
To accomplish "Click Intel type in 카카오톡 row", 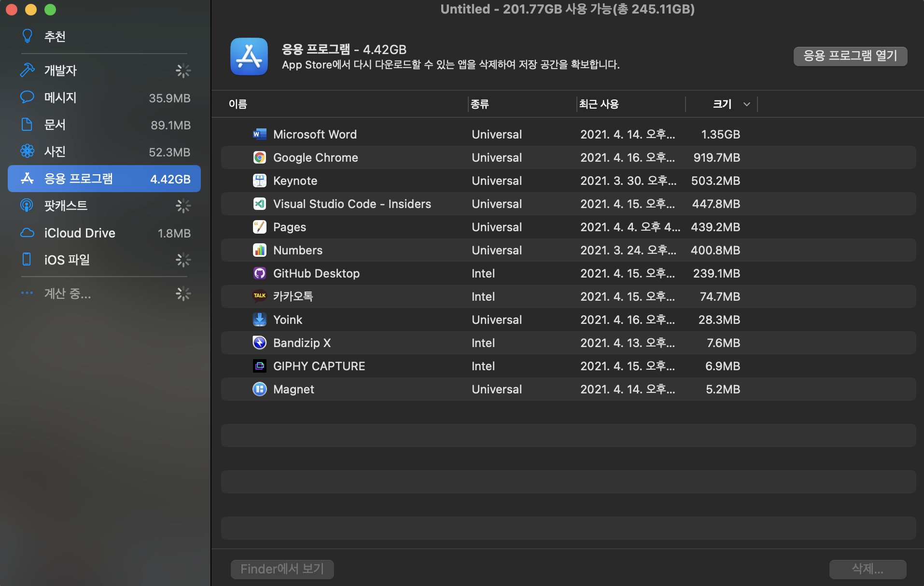I will pos(483,296).
